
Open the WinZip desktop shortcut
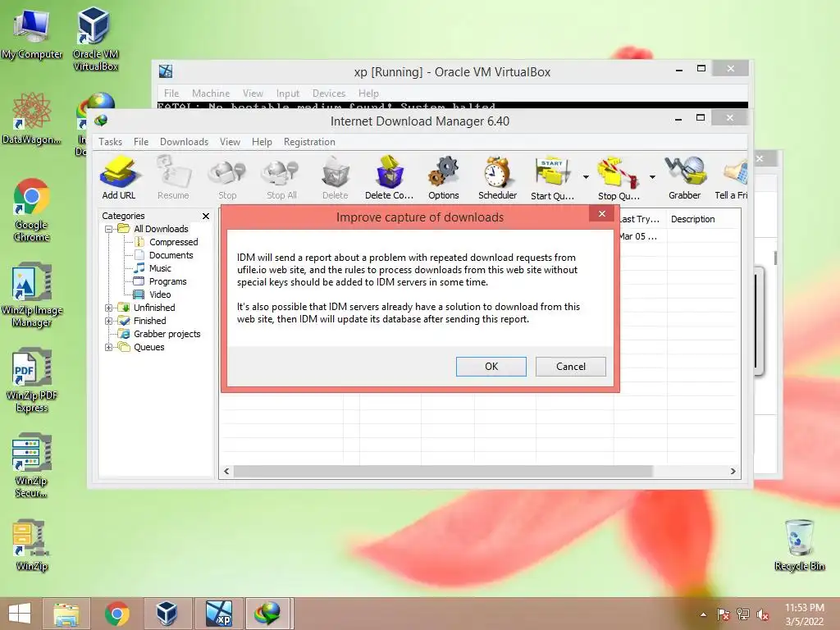pyautogui.click(x=32, y=546)
